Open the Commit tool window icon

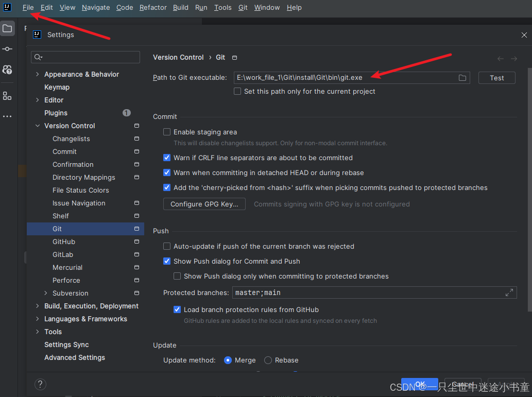(7, 49)
